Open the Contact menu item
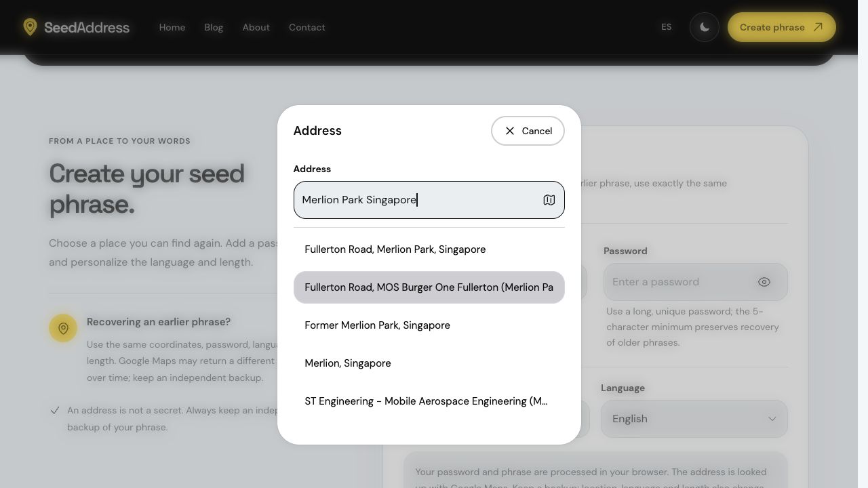 307,27
